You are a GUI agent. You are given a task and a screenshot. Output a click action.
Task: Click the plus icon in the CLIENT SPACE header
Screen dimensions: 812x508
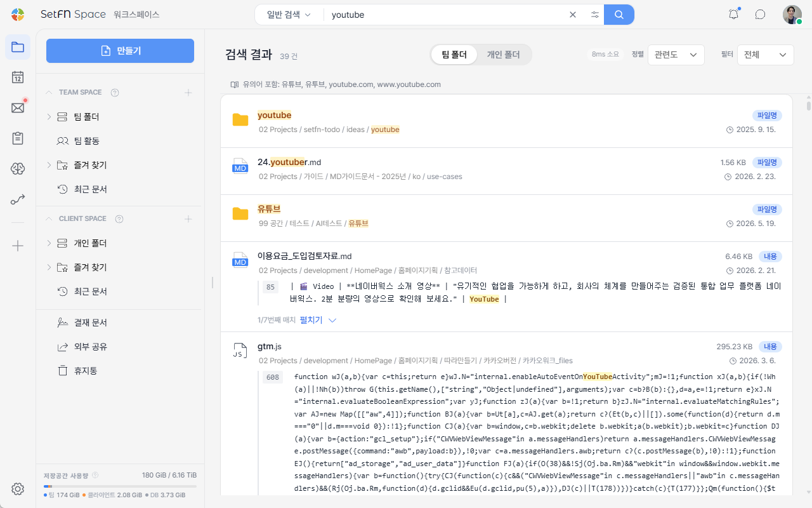coord(188,219)
